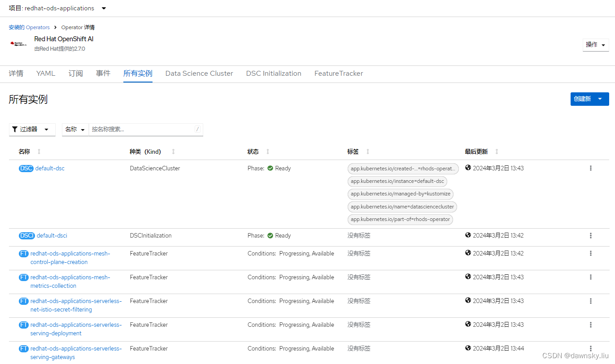
Task: Open redhat-ods-applications-serverless-net-istio-secret-filtering link
Action: [x=76, y=305]
